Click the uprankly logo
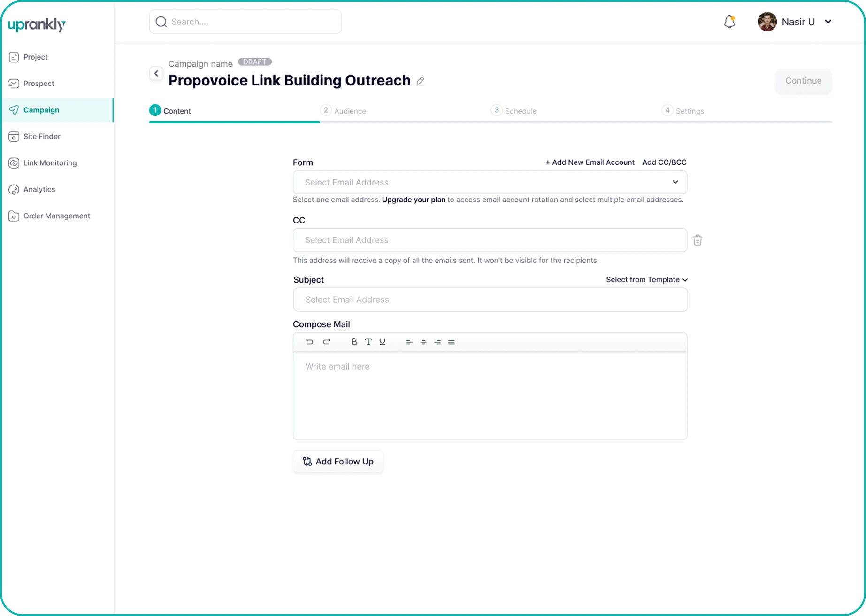This screenshot has width=866, height=616. 37,24
